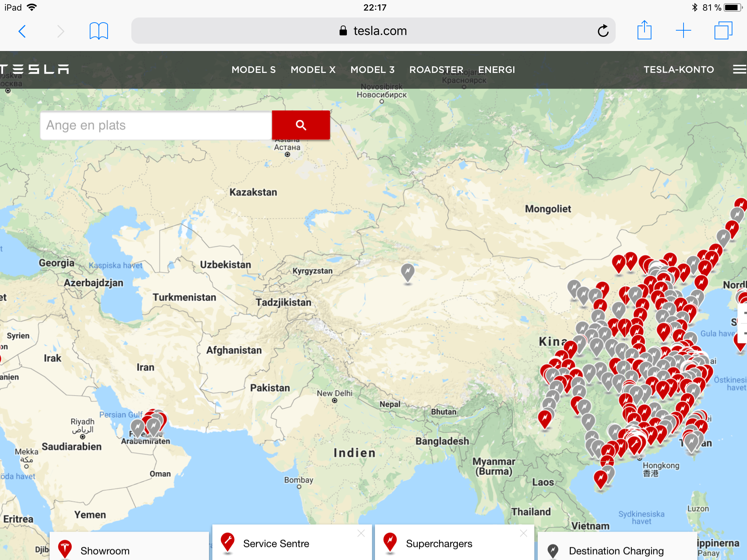Click the Kazakstan country label
This screenshot has width=747, height=560.
[253, 192]
